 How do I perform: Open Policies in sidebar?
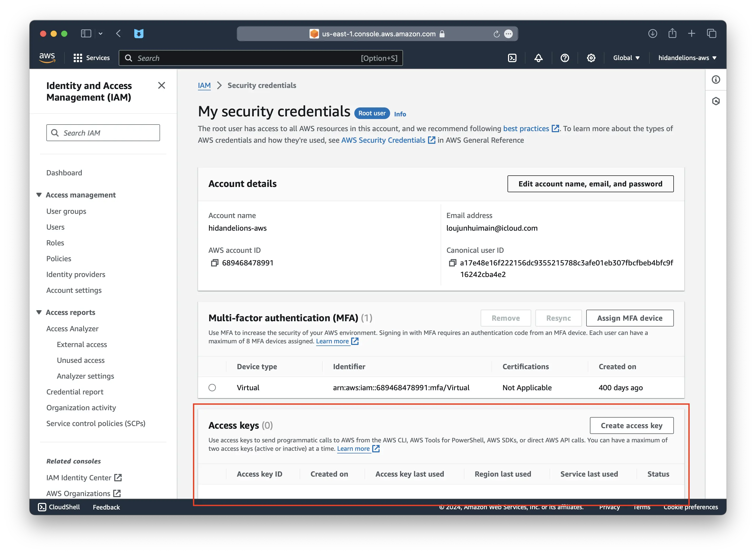pyautogui.click(x=59, y=259)
